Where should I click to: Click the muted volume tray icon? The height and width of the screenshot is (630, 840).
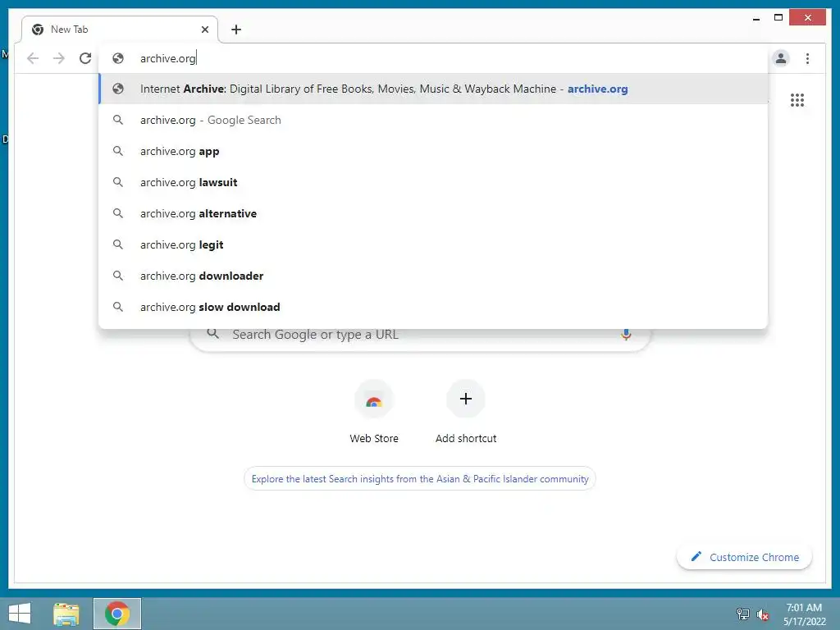(x=763, y=614)
